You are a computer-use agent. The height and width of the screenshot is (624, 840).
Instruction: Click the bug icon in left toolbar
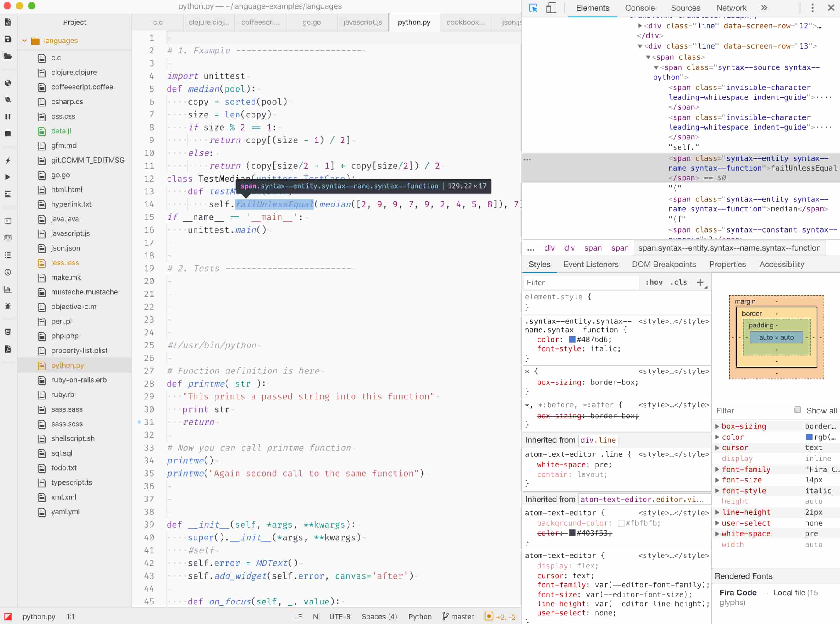click(x=8, y=306)
